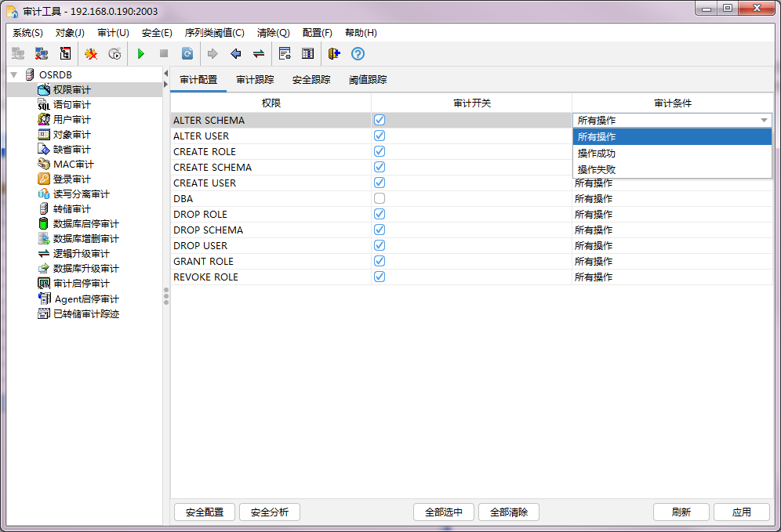Enable the DBA audit switch checkbox
This screenshot has height=532, width=781.
pos(380,199)
